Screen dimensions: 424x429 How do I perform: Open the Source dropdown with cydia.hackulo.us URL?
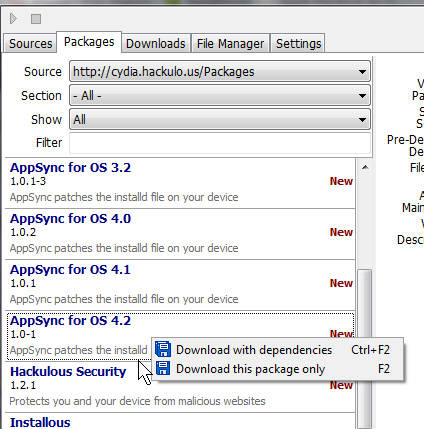tap(220, 71)
